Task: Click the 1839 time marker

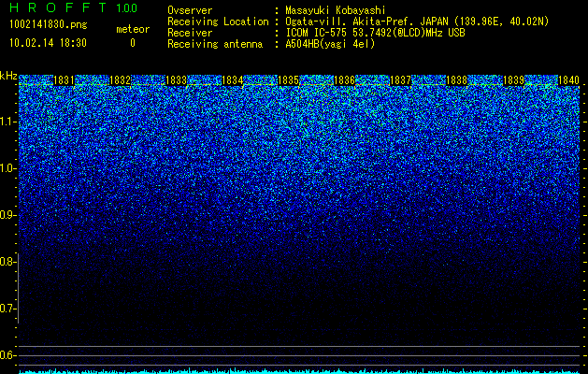Action: (x=513, y=80)
